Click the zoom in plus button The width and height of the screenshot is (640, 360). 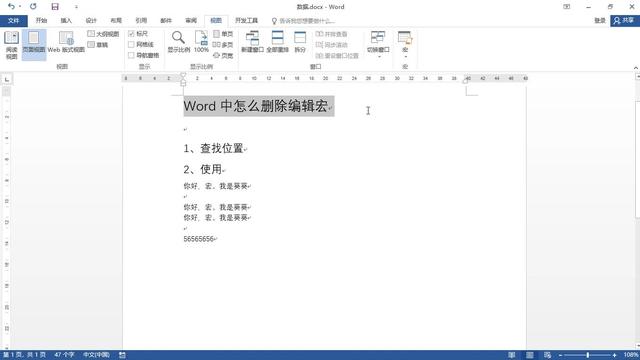[x=614, y=355]
